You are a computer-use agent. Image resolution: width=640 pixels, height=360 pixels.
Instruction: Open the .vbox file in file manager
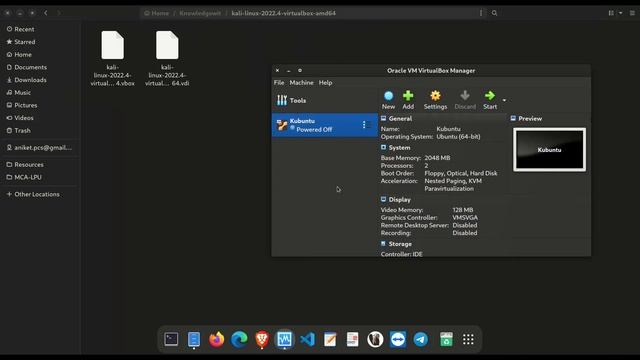[113, 58]
